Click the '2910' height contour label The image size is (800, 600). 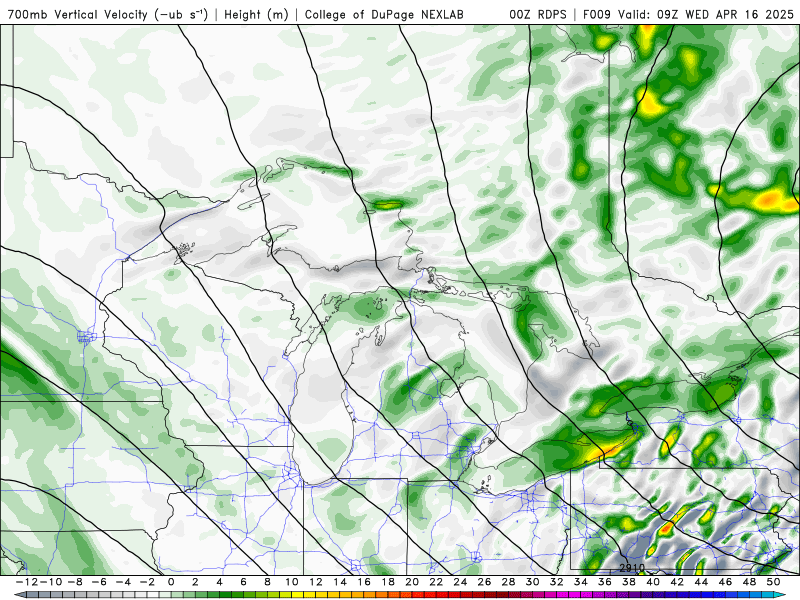(632, 568)
